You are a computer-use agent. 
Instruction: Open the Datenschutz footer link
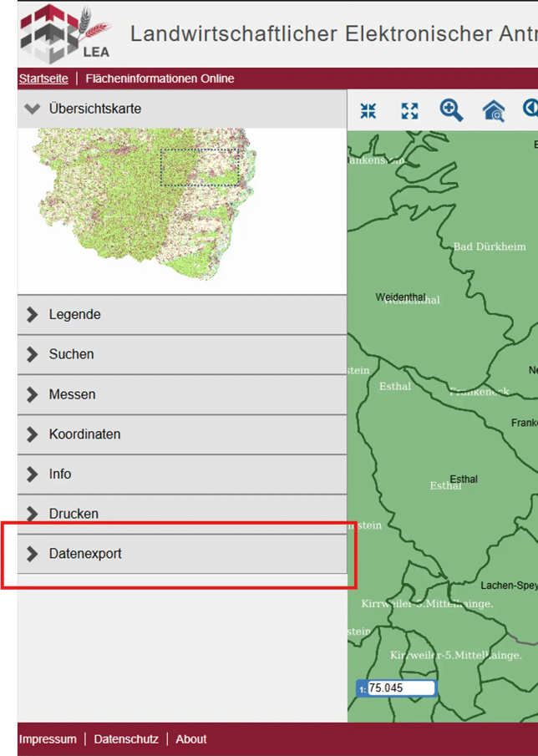[126, 739]
